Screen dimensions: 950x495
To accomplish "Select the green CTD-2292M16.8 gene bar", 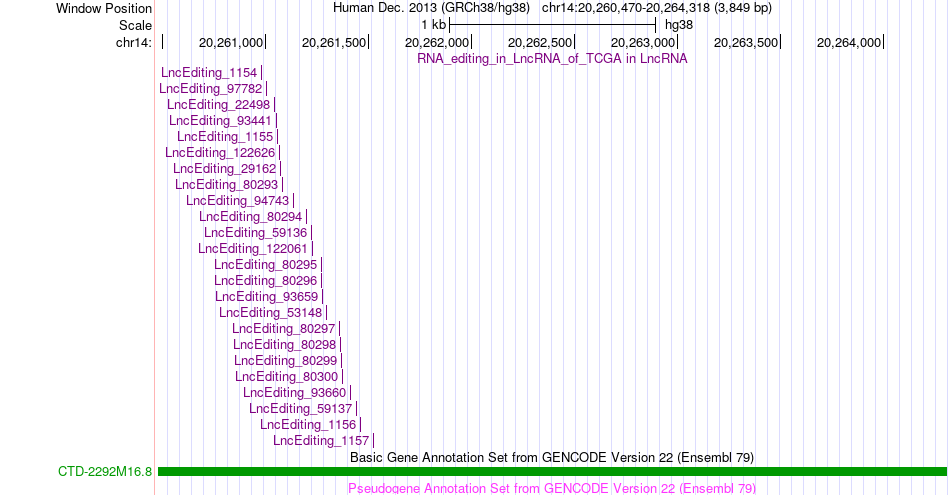I will pyautogui.click(x=552, y=471).
